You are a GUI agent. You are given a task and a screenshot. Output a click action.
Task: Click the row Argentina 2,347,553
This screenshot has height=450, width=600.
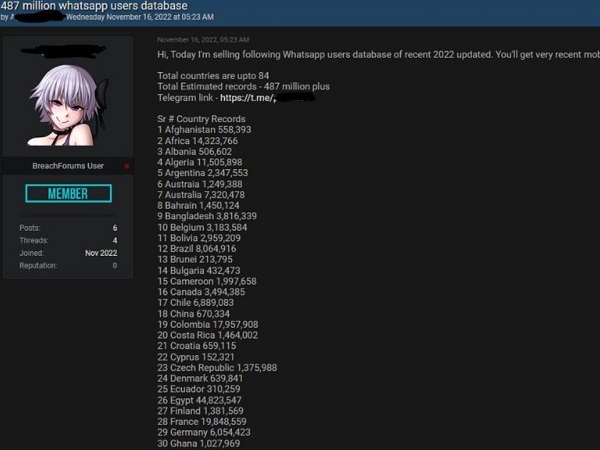click(203, 173)
